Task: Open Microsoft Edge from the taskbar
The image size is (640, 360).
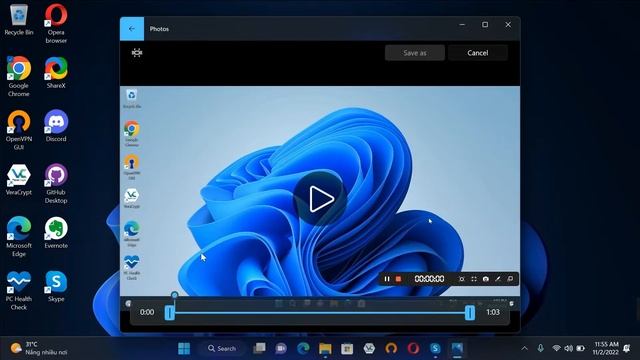Action: pyautogui.click(x=303, y=348)
